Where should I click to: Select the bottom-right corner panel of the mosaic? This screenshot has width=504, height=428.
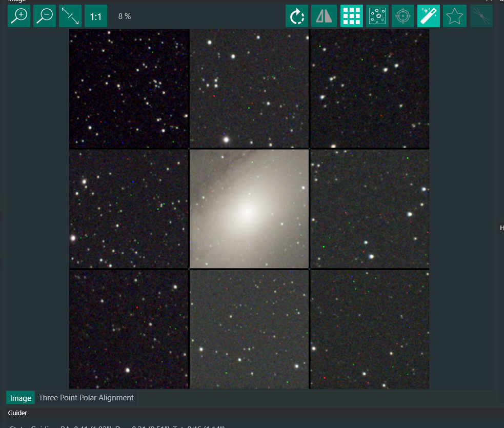pos(370,330)
